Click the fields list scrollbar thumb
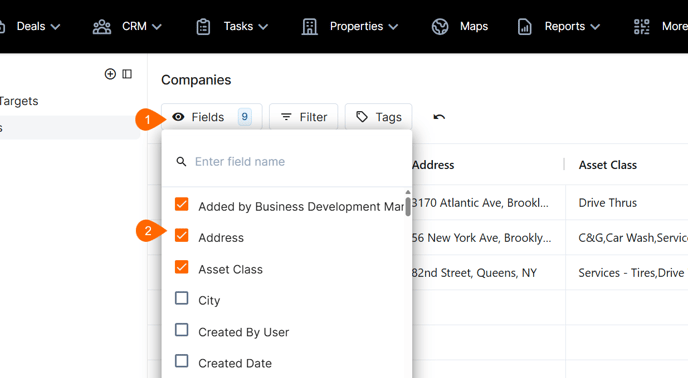This screenshot has width=688, height=378. (408, 206)
